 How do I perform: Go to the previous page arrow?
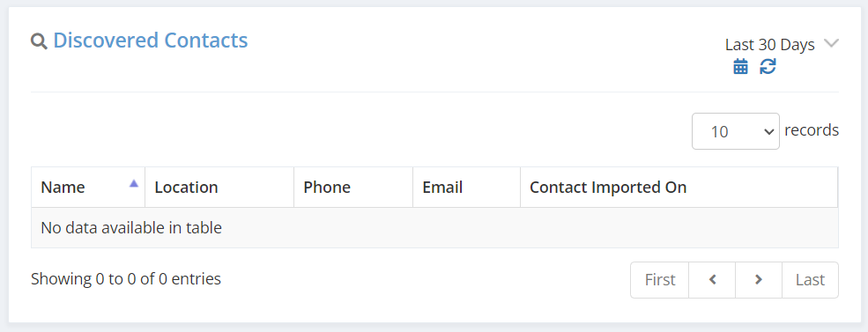click(712, 280)
